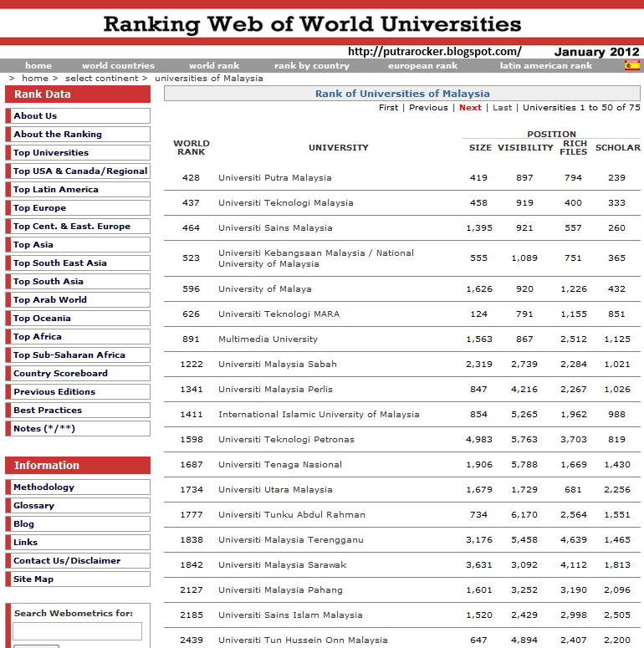The width and height of the screenshot is (644, 648).
Task: Open Glossary information link
Action: click(x=78, y=505)
